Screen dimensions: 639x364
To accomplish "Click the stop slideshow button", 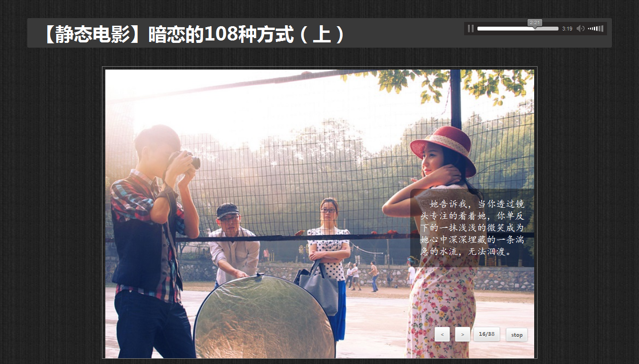I will 517,335.
